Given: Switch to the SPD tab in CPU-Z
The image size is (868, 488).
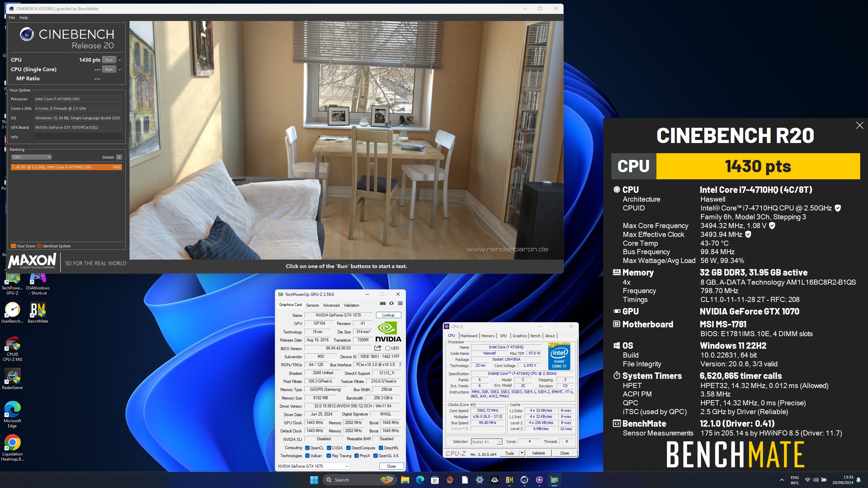Looking at the screenshot, I should point(504,336).
